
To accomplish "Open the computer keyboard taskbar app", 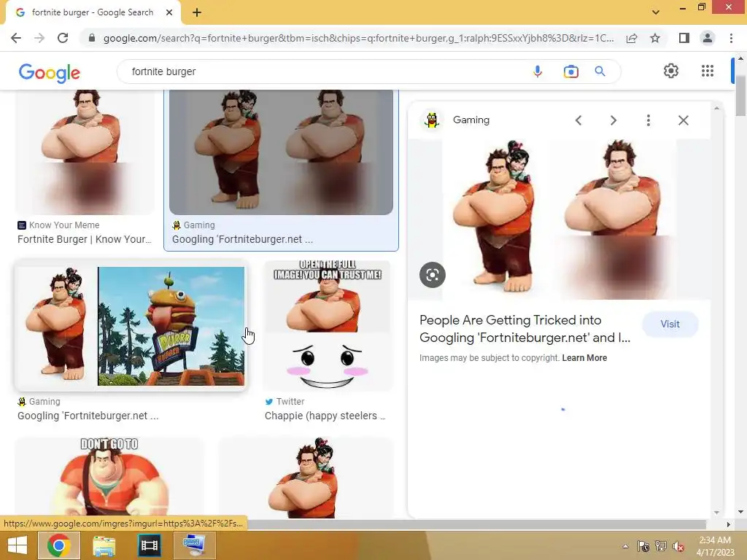I will coord(194,545).
